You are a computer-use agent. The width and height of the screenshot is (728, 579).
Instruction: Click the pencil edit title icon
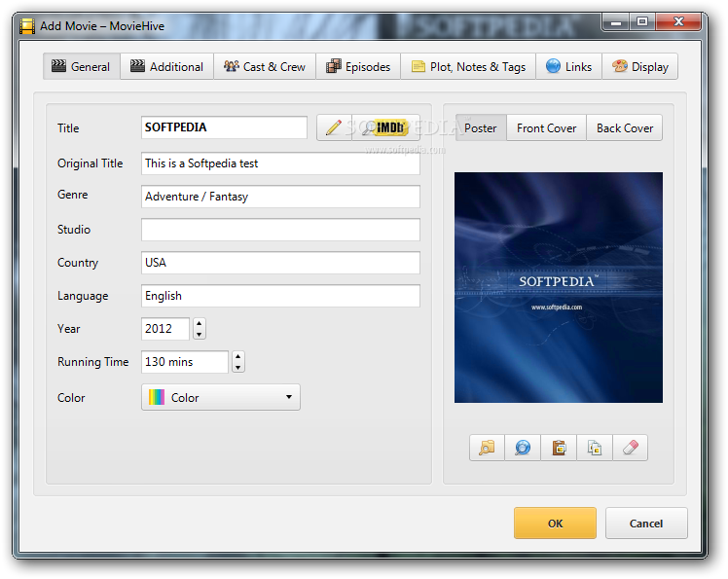coord(334,127)
